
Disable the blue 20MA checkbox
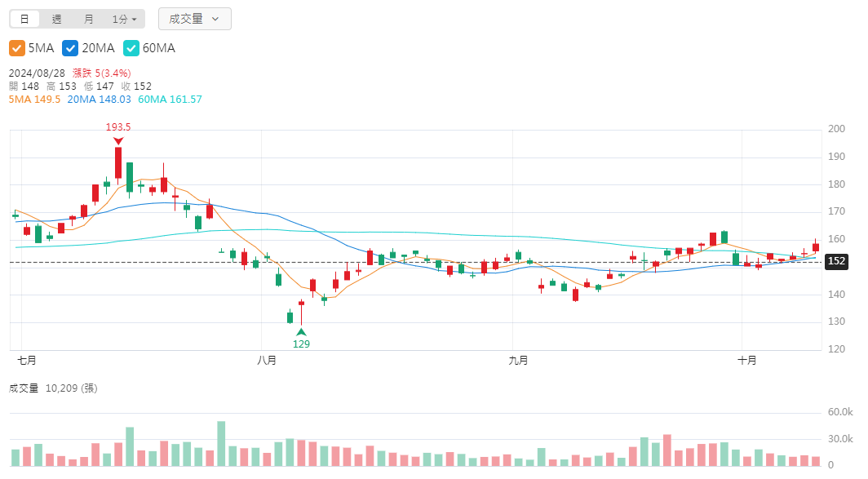tap(70, 48)
